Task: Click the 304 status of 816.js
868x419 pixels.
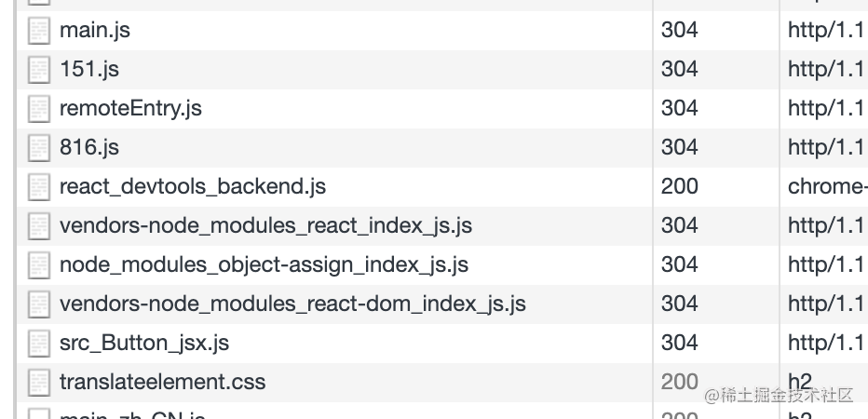Action: [679, 148]
